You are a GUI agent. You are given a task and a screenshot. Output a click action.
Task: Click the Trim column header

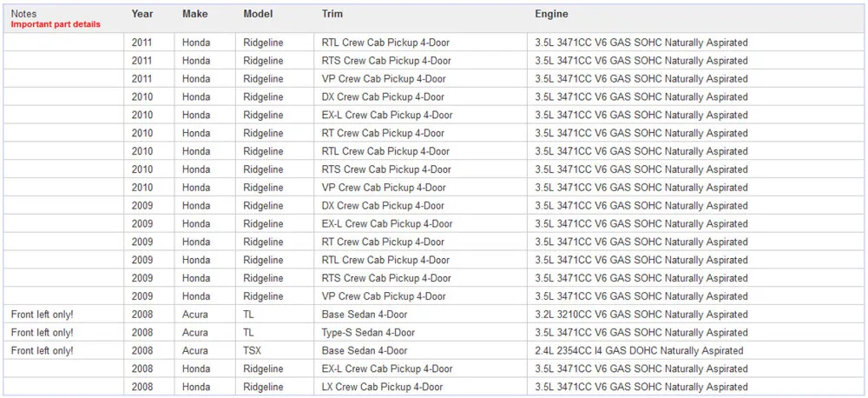pyautogui.click(x=332, y=14)
